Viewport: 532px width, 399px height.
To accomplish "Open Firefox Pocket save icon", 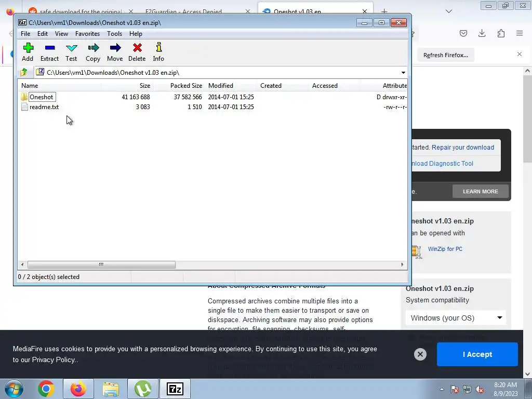I will click(x=463, y=33).
